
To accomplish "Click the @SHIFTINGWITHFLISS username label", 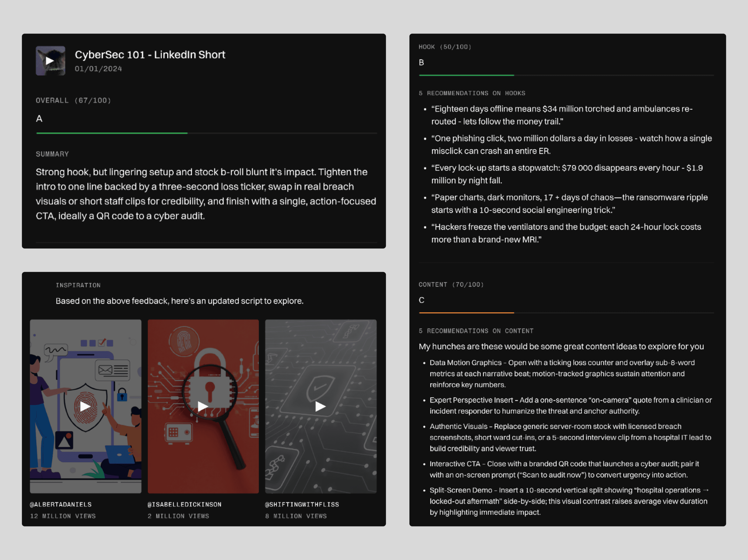I will point(302,504).
